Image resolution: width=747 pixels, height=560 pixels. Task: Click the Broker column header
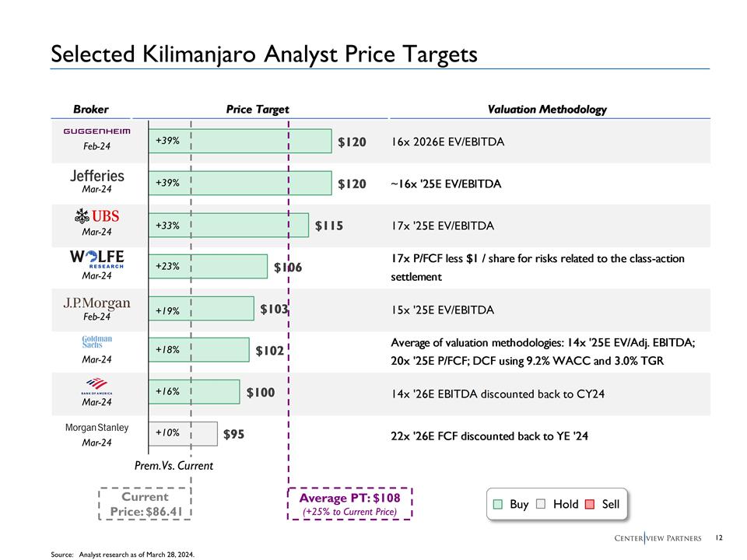(90, 109)
